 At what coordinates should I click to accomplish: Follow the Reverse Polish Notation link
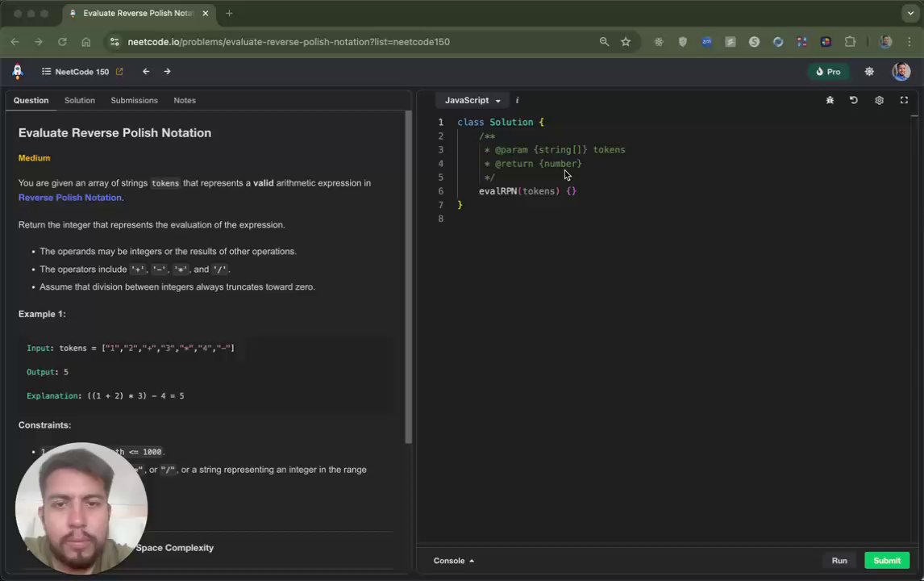click(x=70, y=198)
